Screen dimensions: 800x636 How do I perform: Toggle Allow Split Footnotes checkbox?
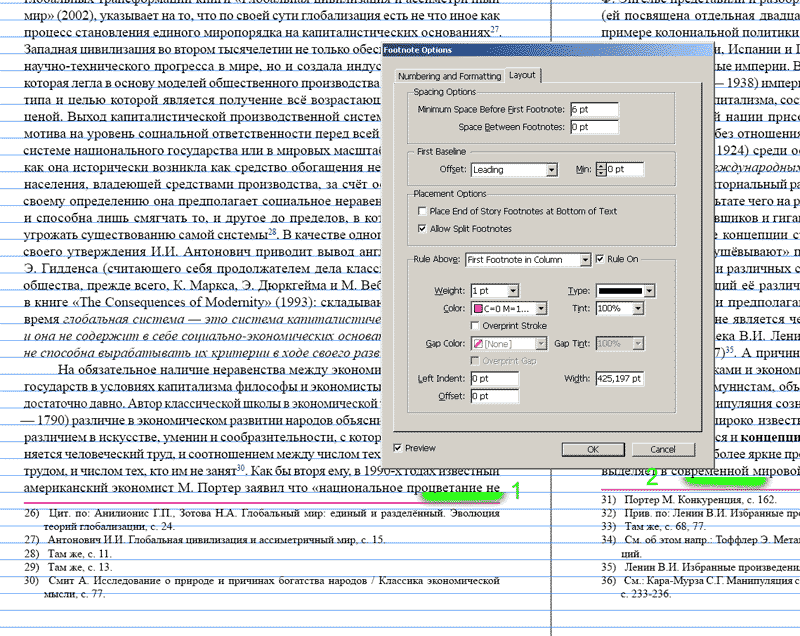tap(422, 229)
